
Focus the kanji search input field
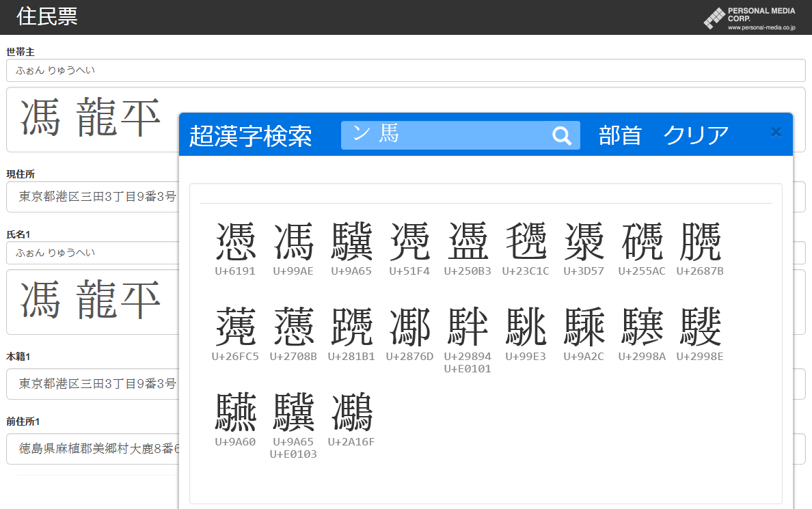(444, 135)
